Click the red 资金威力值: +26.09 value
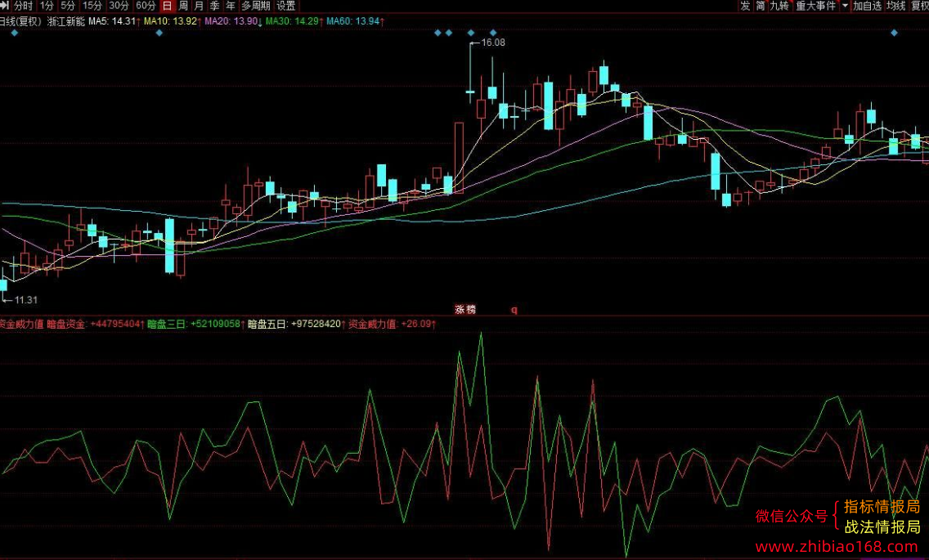The width and height of the screenshot is (929, 560). click(392, 325)
